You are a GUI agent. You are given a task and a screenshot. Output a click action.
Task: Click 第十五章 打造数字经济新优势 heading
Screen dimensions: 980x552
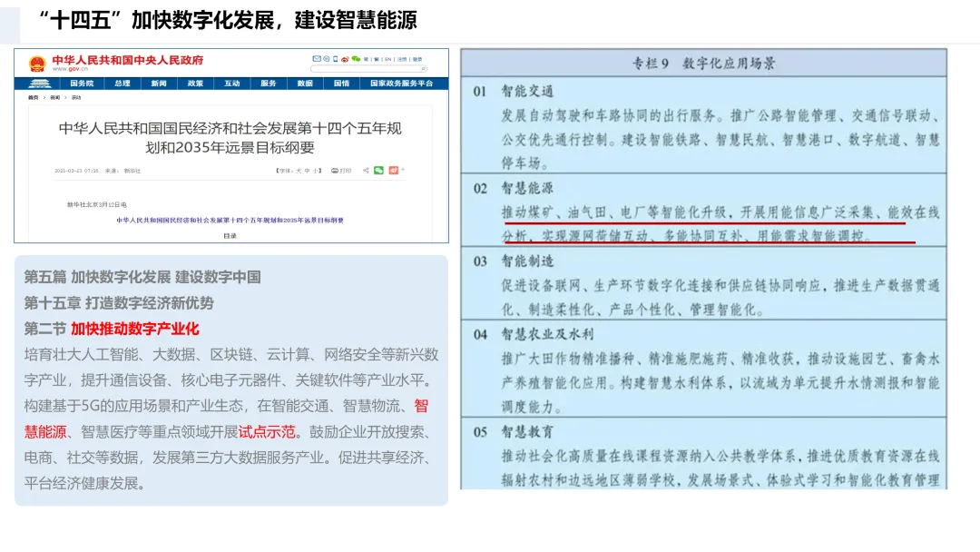pos(119,303)
